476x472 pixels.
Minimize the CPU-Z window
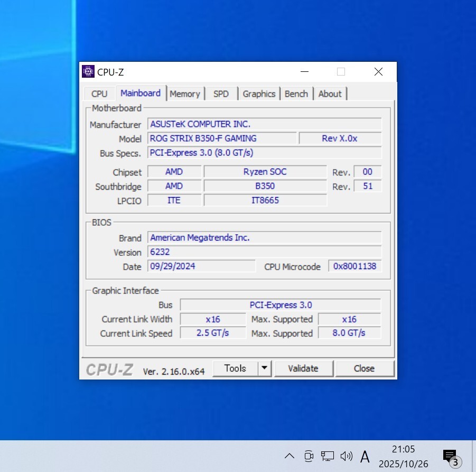pos(304,72)
